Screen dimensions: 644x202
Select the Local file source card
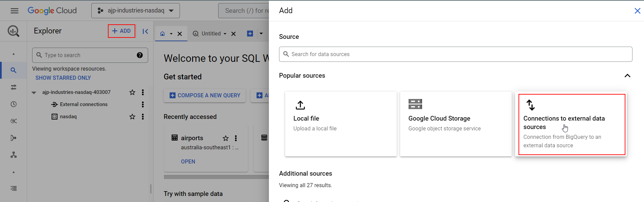(x=341, y=124)
